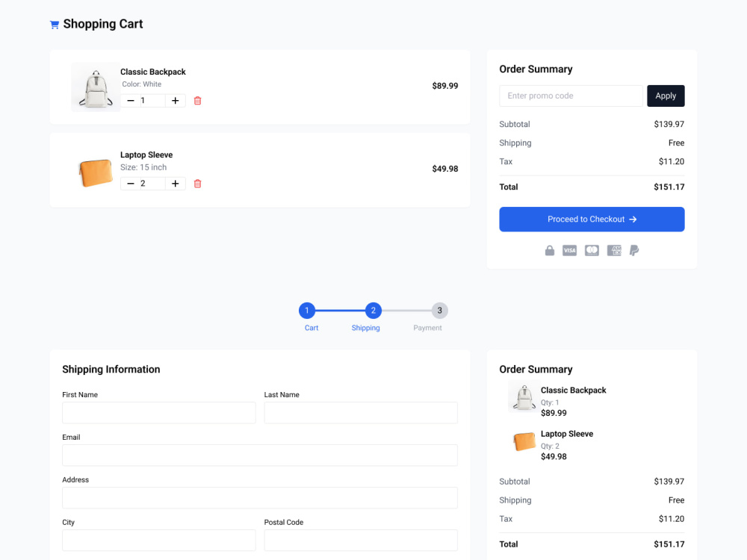Increase Laptop Sleeve quantity with plus
The width and height of the screenshot is (747, 560).
(176, 184)
